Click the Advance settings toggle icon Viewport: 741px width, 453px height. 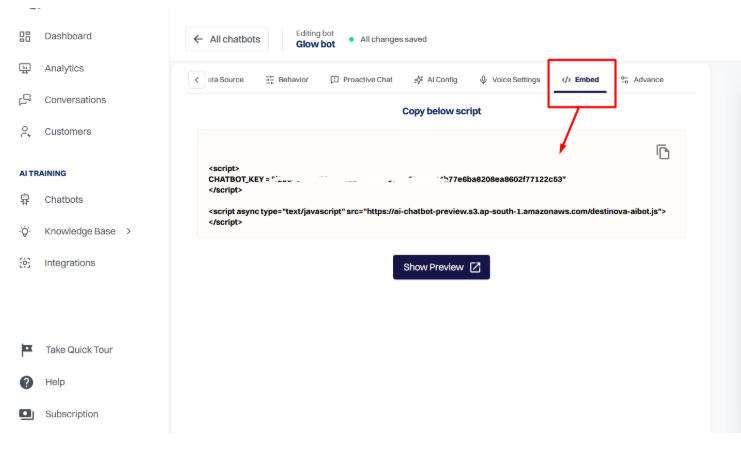[625, 80]
